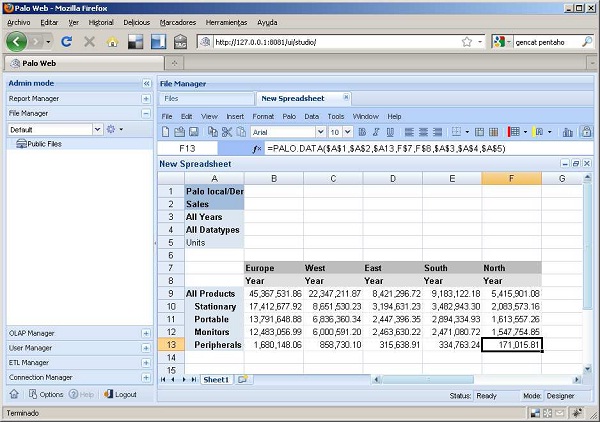This screenshot has height=422, width=600.
Task: Expand the Report Manager panel
Action: click(x=146, y=99)
